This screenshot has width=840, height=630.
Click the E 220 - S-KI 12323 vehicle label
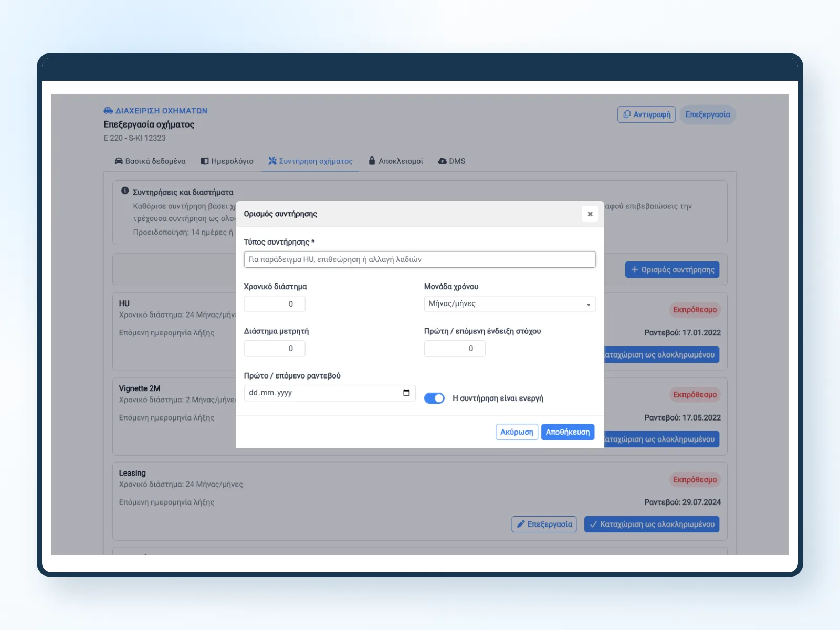pyautogui.click(x=134, y=138)
